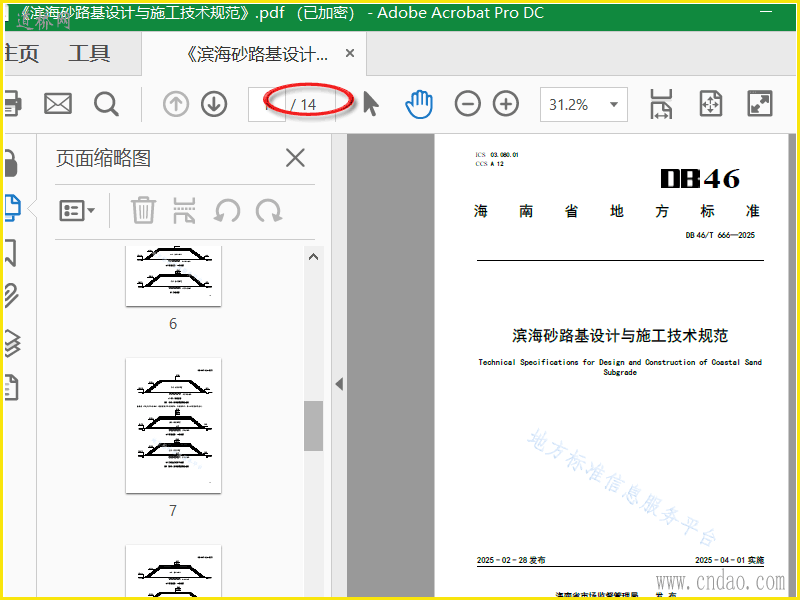
Task: Open the Tools (工具) tab
Action: (x=89, y=54)
